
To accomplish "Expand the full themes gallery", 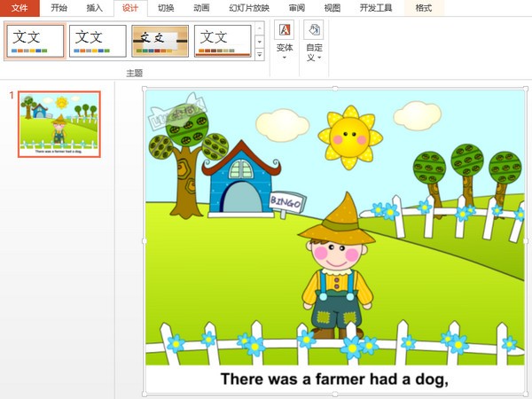I will click(x=260, y=55).
